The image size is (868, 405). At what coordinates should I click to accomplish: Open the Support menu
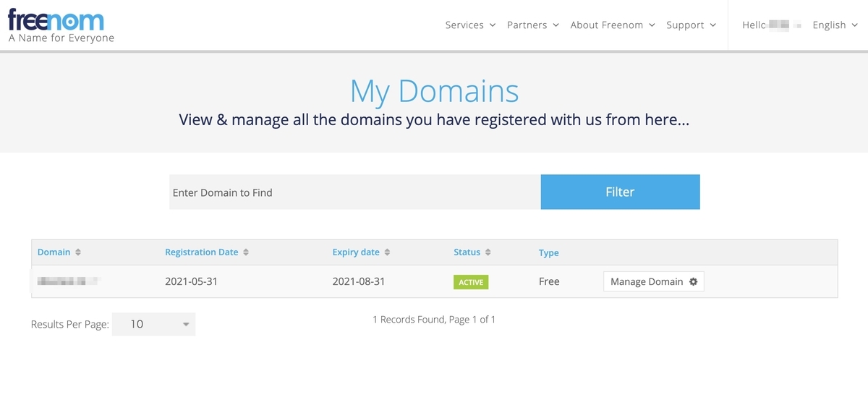click(692, 25)
